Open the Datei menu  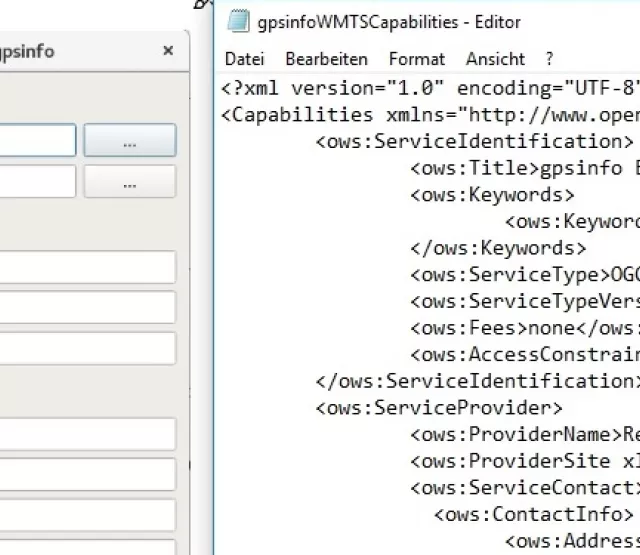tap(246, 59)
